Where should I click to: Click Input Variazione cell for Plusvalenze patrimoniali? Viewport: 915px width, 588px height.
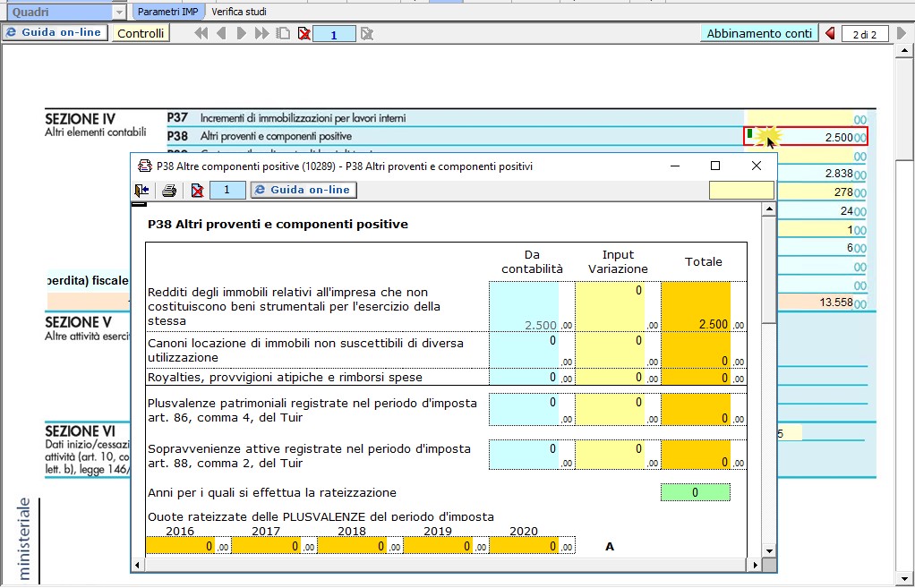[610, 410]
